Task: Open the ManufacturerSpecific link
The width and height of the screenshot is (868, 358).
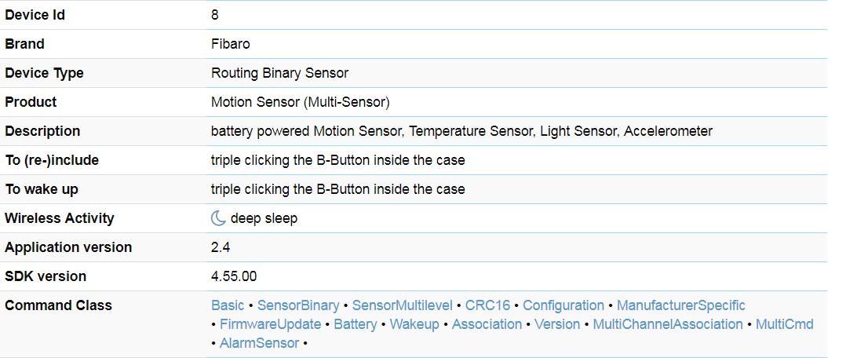Action: pos(680,305)
